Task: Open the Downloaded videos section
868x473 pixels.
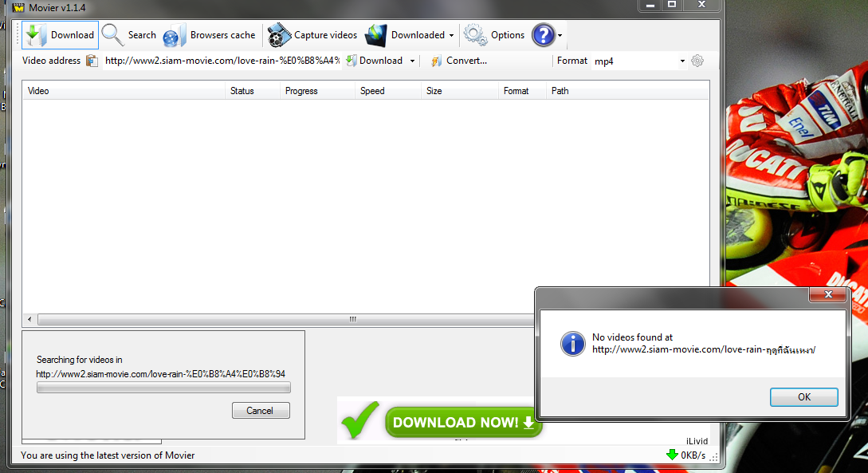Action: (405, 35)
